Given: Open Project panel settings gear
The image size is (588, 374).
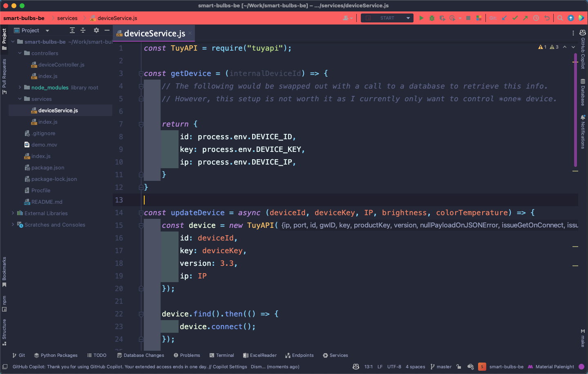Looking at the screenshot, I should pos(96,30).
